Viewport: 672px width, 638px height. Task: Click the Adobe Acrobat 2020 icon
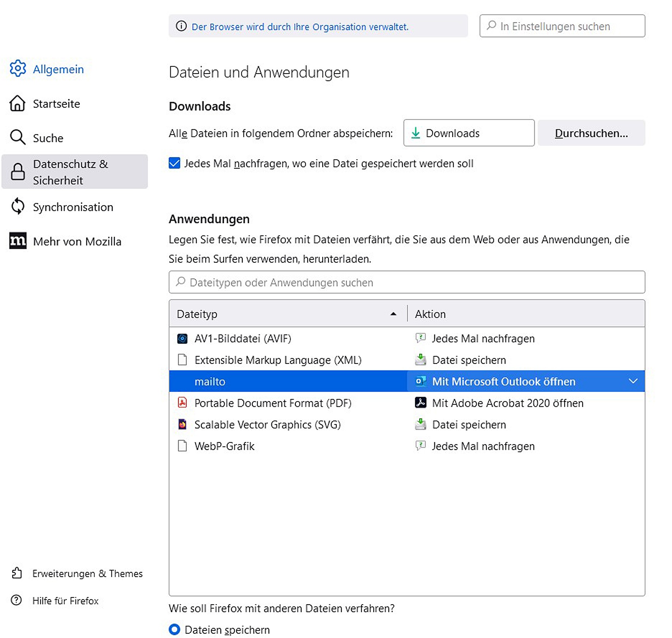point(420,403)
